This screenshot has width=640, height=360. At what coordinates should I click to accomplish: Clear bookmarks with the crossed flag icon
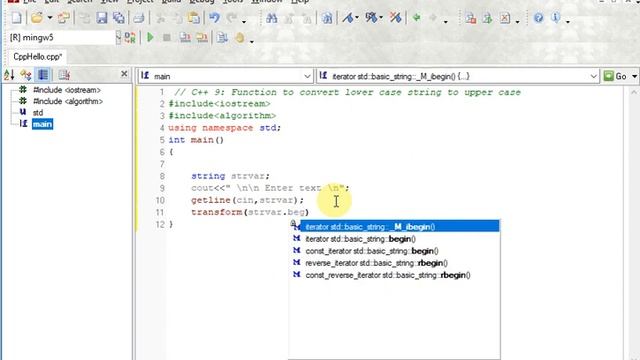click(x=395, y=18)
